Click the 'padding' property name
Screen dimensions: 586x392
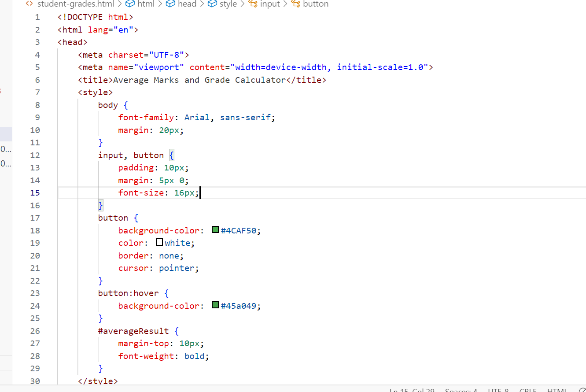click(136, 167)
